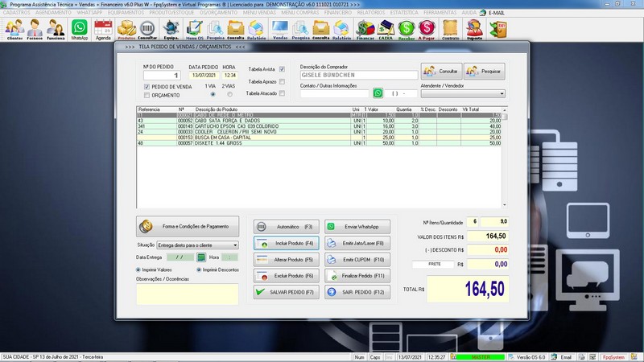The image size is (644, 362).
Task: Open the Clientes toolbar icon
Action: point(14,30)
